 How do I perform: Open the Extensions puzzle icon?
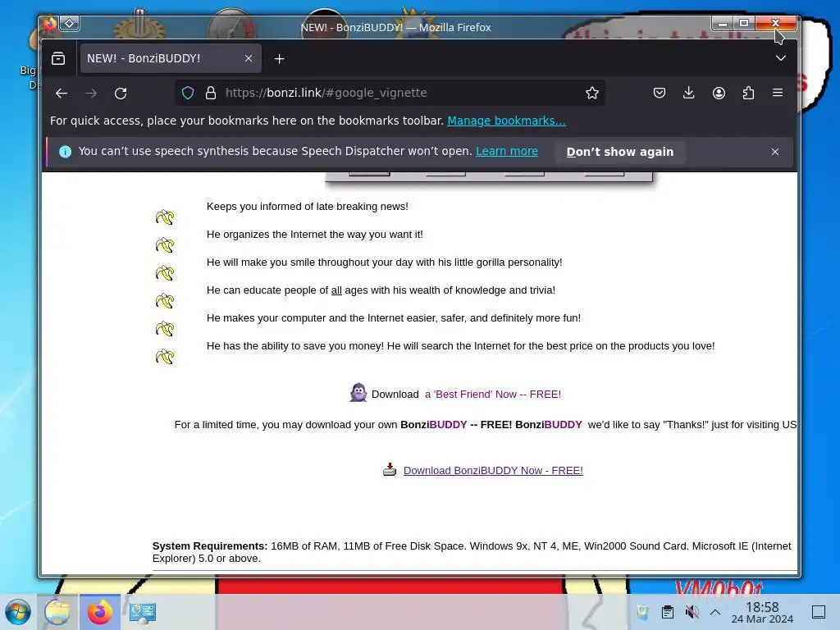748,94
